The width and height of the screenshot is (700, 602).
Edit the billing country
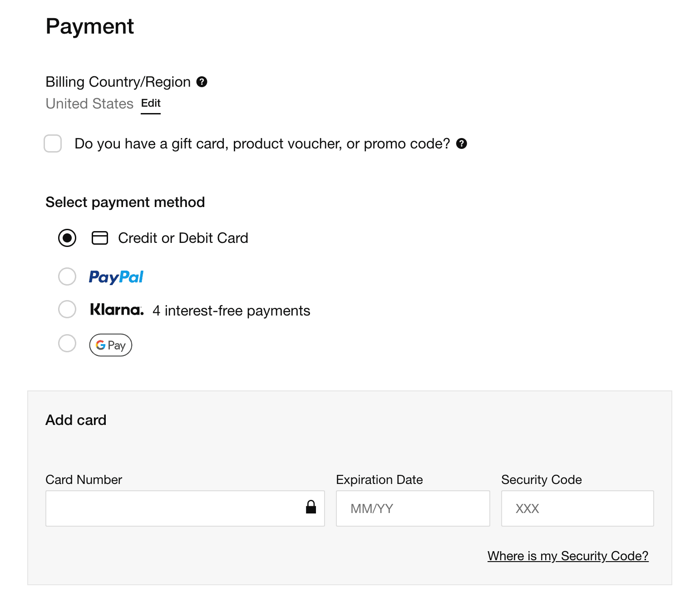(151, 104)
